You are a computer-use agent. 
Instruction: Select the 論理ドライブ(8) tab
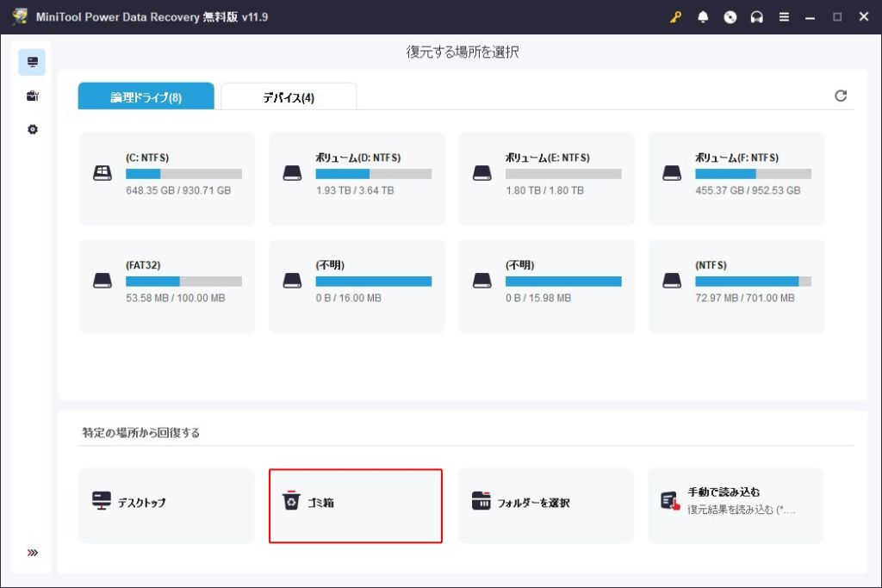point(146,97)
